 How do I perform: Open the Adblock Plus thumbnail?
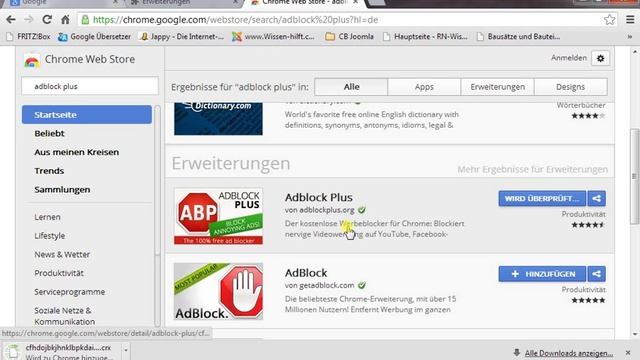pyautogui.click(x=218, y=216)
